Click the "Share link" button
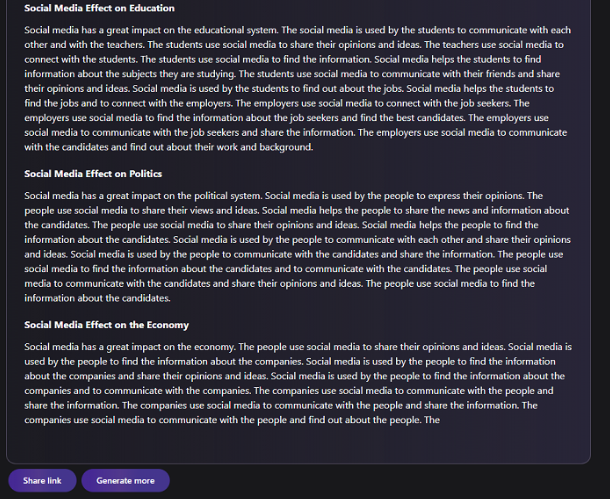Screen dimensions: 610x499 tap(42, 481)
